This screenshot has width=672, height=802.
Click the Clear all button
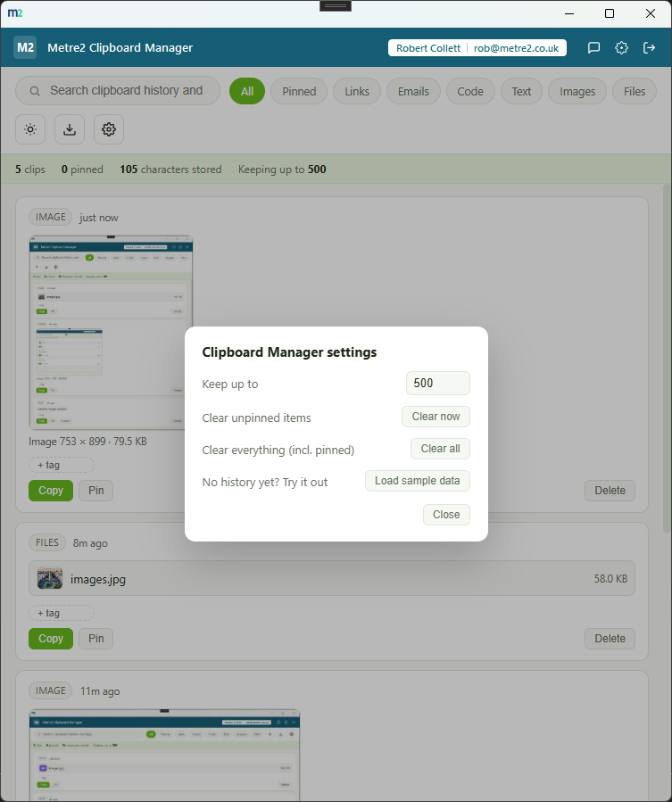coord(441,449)
